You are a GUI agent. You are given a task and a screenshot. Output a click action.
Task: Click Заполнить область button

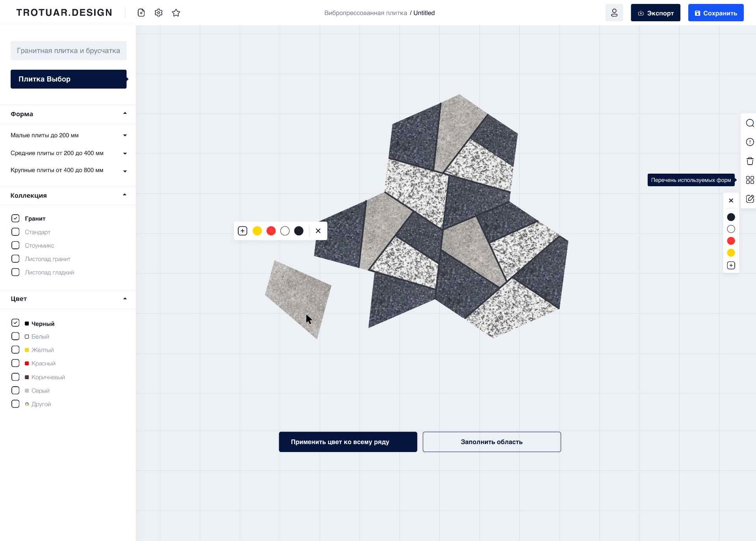click(x=491, y=442)
